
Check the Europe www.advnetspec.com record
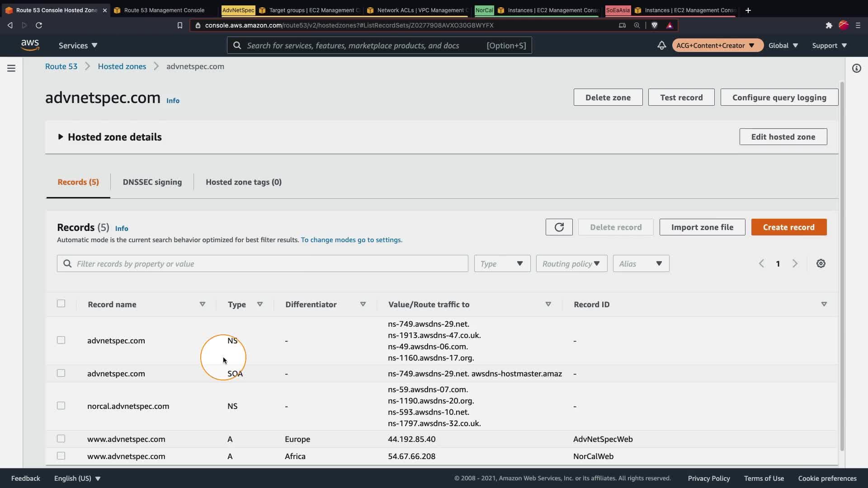61,439
